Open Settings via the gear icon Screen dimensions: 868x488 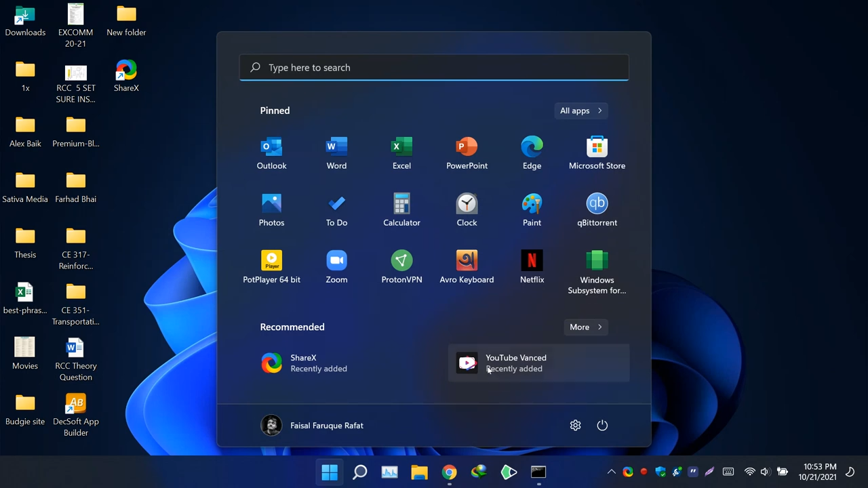click(x=575, y=425)
